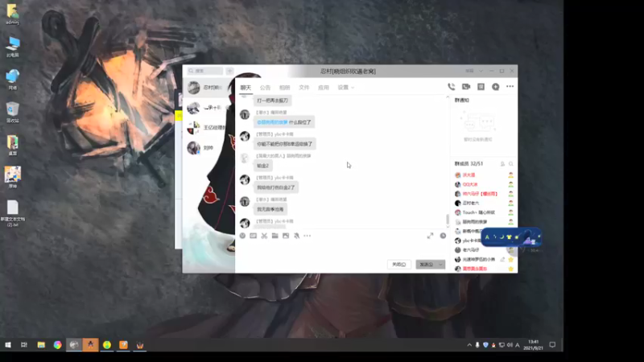Image resolution: width=644 pixels, height=362 pixels.
Task: Open the emoji picker in input toolbar
Action: (x=242, y=236)
